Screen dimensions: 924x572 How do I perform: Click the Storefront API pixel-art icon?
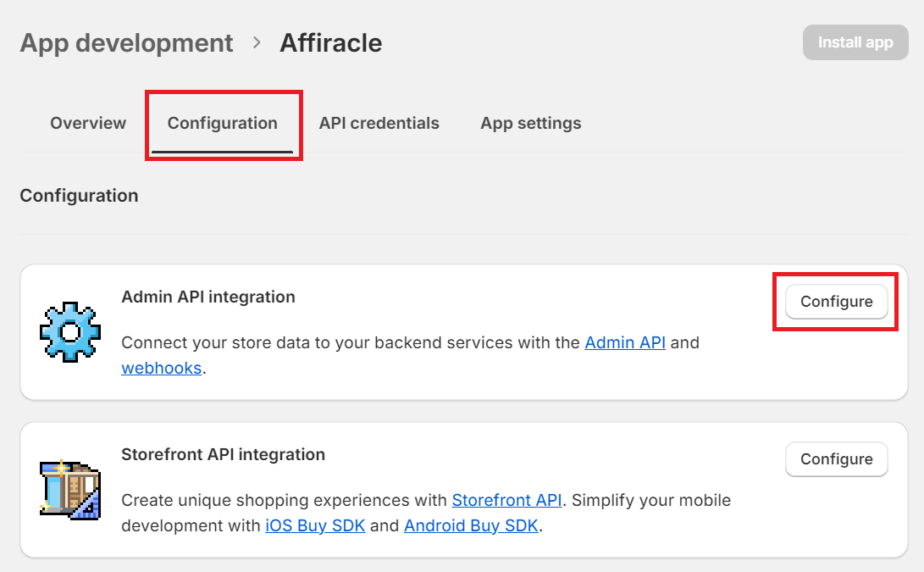tap(70, 489)
